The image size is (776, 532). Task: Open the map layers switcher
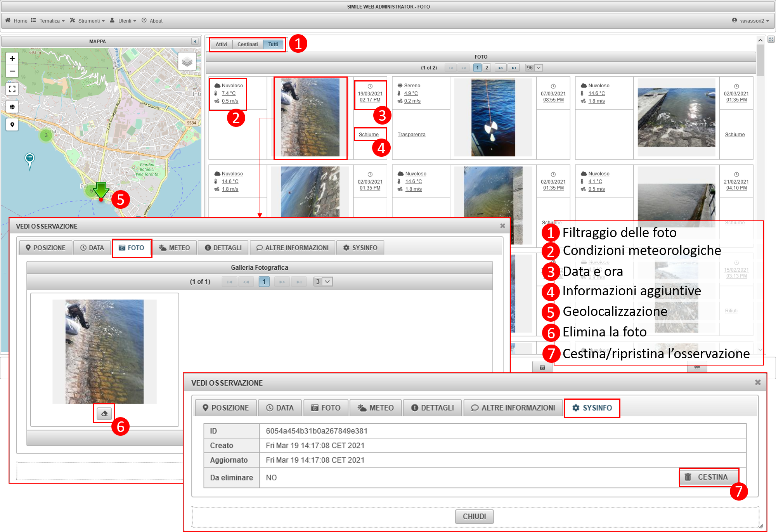coord(187,62)
